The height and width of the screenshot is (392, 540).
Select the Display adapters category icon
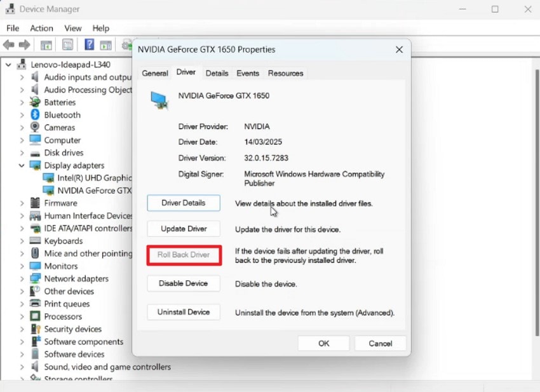35,165
